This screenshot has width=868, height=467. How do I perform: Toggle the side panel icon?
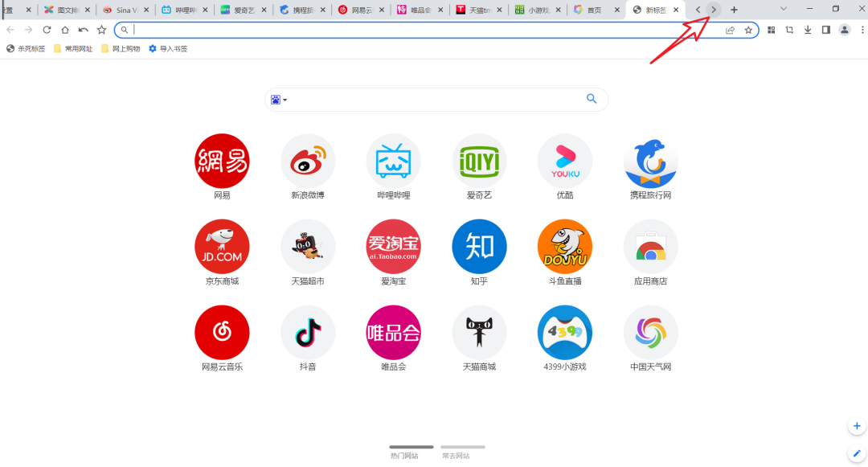tap(826, 30)
